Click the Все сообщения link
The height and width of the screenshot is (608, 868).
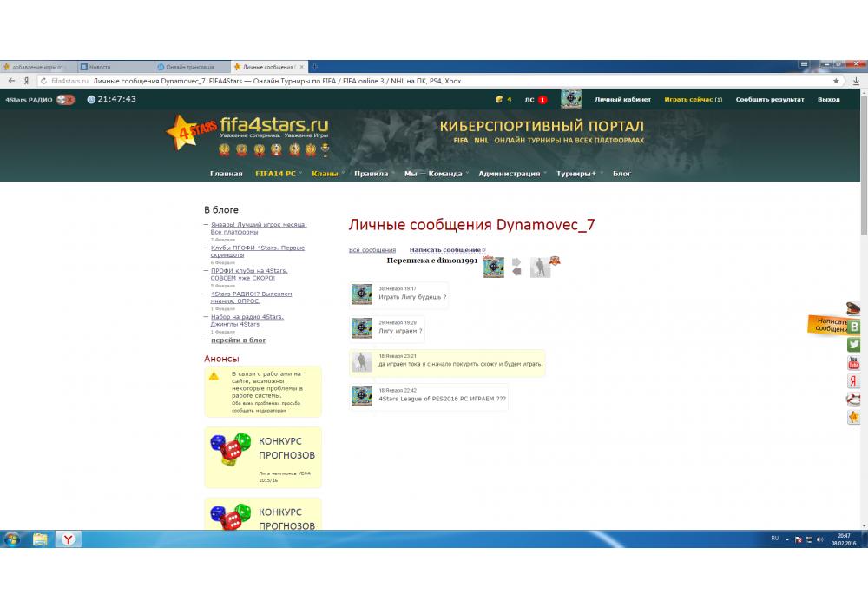[372, 250]
